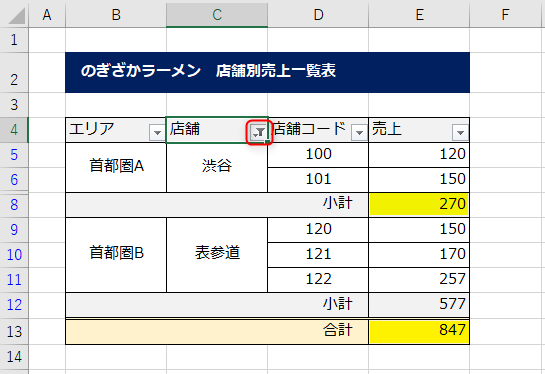545x374 pixels.
Task: Select store code cell 121
Action: coord(318,255)
